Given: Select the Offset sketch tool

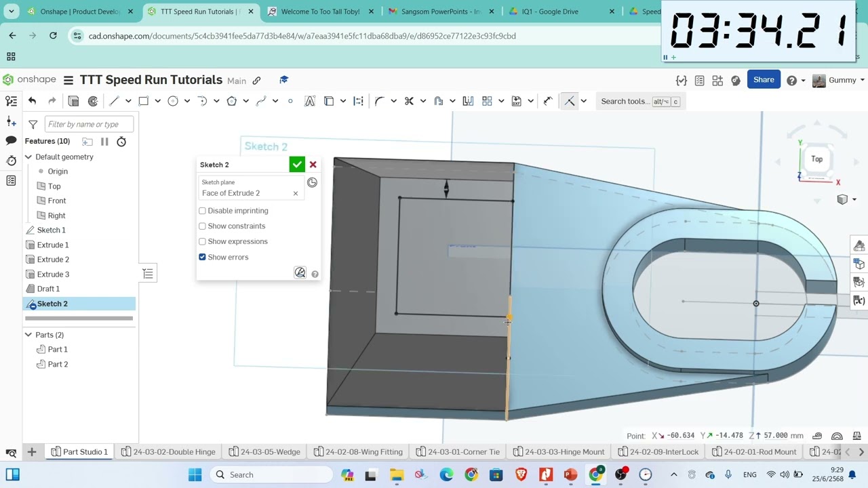Looking at the screenshot, I should coord(438,101).
